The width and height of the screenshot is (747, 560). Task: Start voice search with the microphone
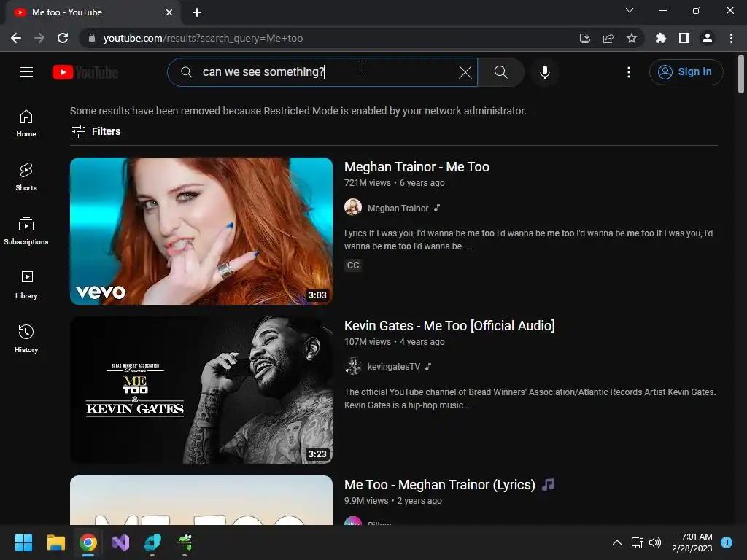(x=544, y=72)
